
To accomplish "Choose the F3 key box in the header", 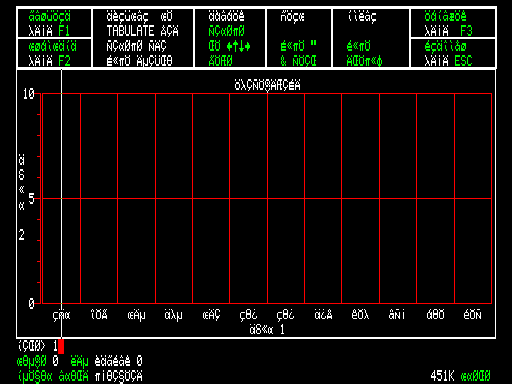I will (453, 23).
